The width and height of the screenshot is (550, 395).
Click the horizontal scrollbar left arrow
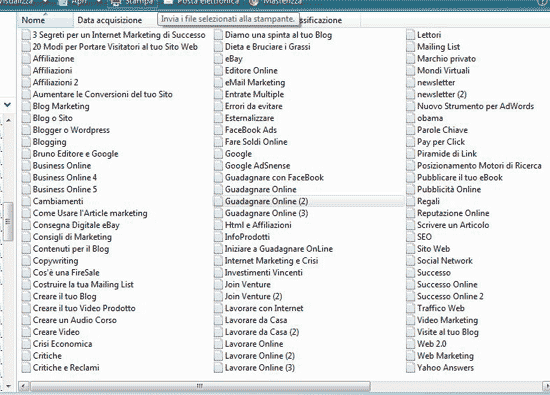point(24,386)
